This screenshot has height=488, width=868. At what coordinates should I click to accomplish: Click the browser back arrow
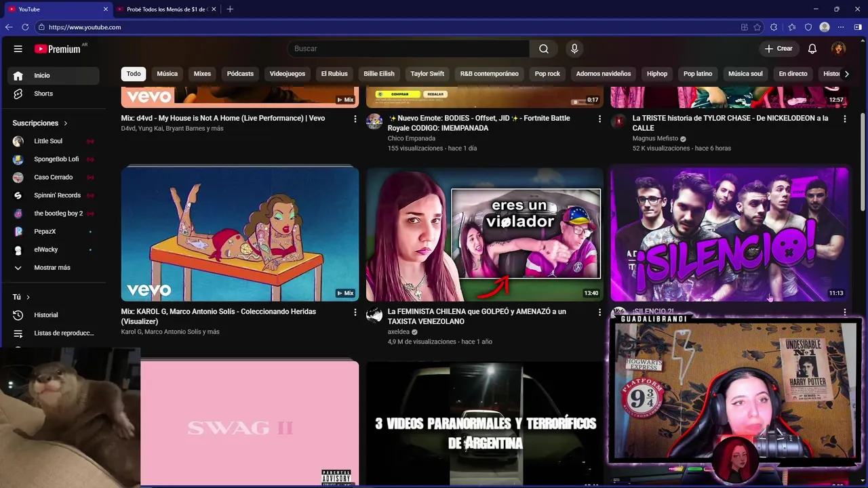coord(9,27)
